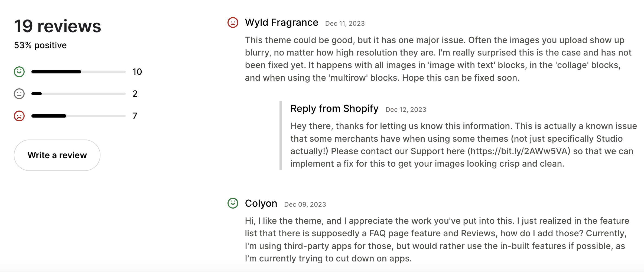Click the count 10 next to positive bar
Image resolution: width=644 pixels, height=272 pixels.
pos(137,72)
